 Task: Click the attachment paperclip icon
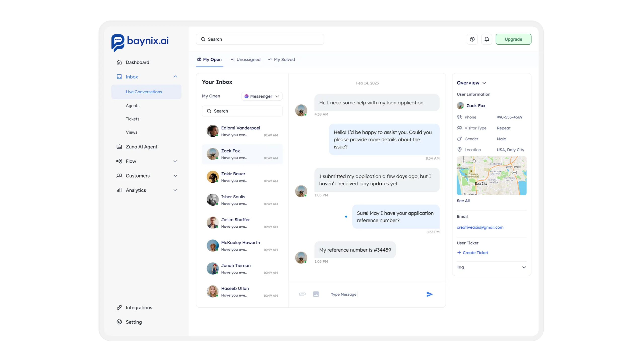pyautogui.click(x=302, y=294)
